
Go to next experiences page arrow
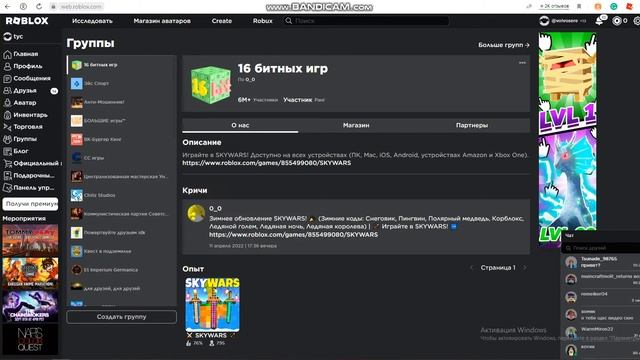(525, 268)
